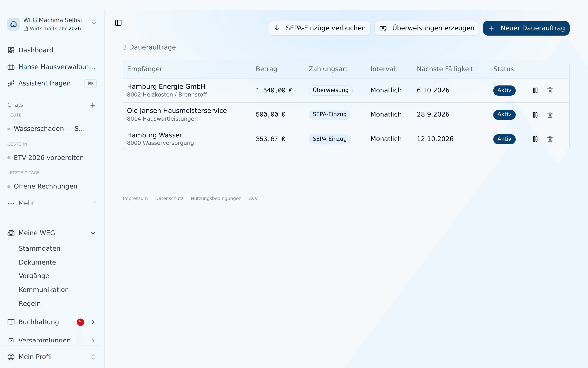Delete the Hamburg Wasser standing order
Image resolution: width=588 pixels, height=368 pixels.
pos(550,139)
